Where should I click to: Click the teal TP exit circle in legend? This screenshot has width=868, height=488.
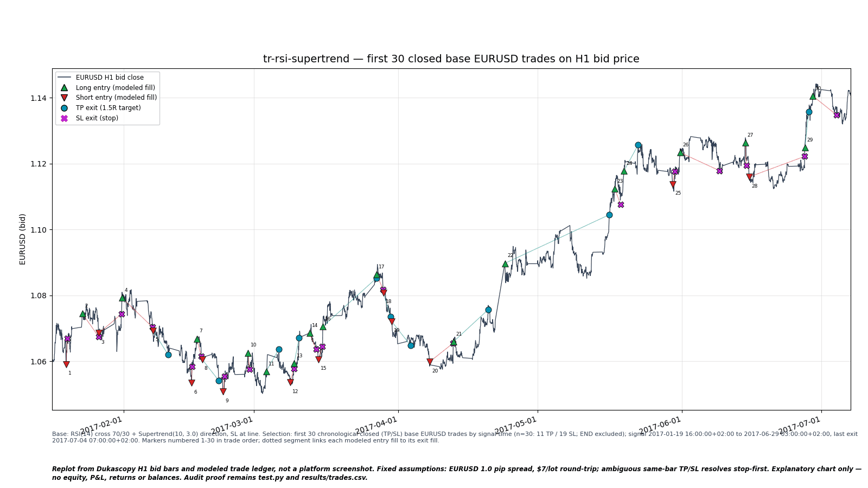coord(64,108)
